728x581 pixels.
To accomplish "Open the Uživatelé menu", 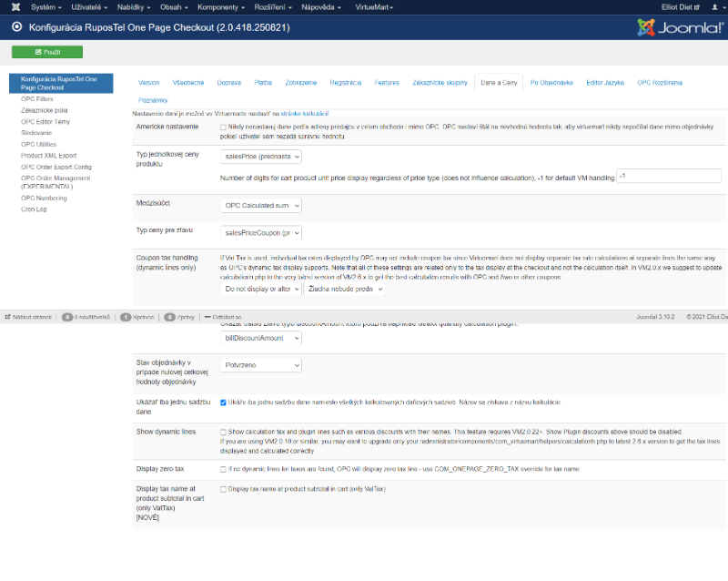I will tap(89, 7).
